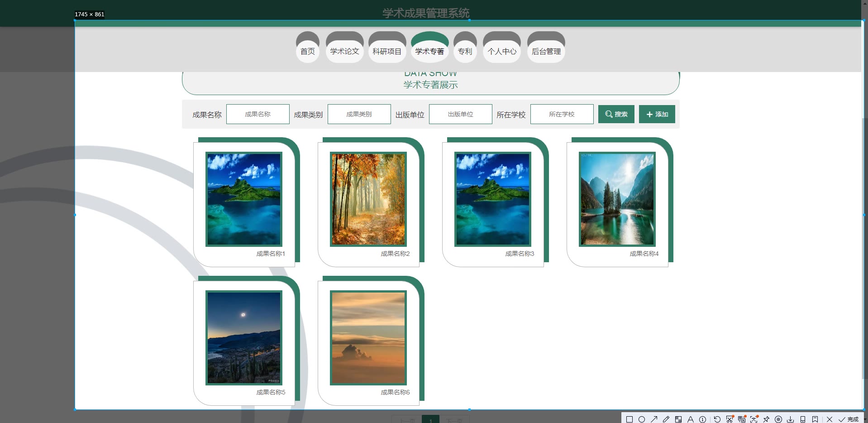Image resolution: width=868 pixels, height=423 pixels.
Task: Save screenshot with download icon
Action: click(x=791, y=419)
